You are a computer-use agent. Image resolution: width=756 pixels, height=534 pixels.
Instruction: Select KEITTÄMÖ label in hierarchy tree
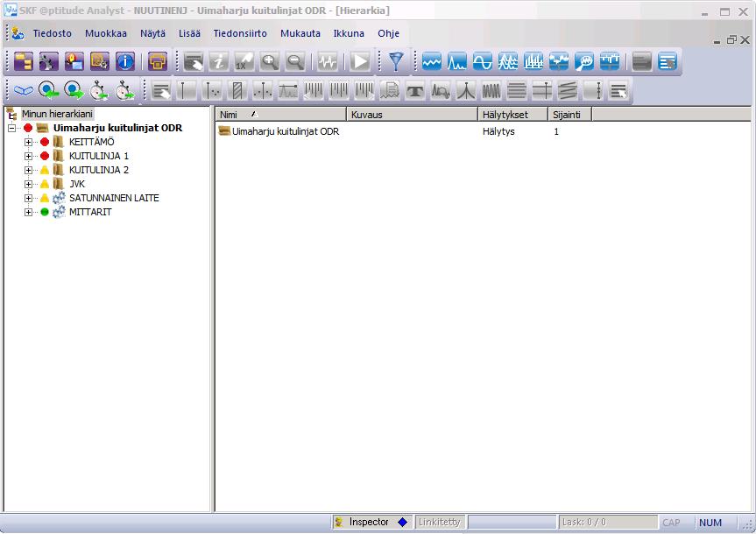(92, 142)
